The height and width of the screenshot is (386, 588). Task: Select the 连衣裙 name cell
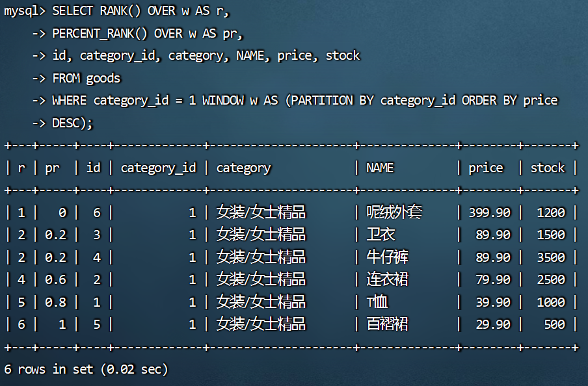pos(387,279)
